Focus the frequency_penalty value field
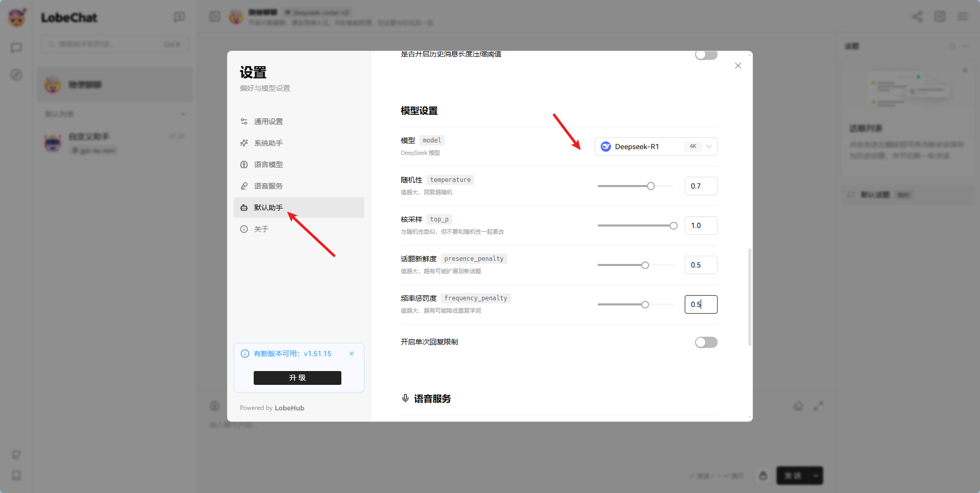This screenshot has height=493, width=980. click(x=701, y=304)
